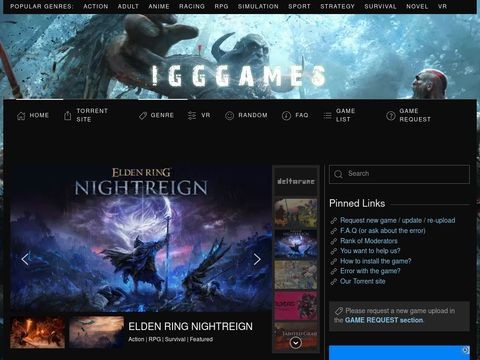Open the VR genre in top bar

click(x=442, y=6)
